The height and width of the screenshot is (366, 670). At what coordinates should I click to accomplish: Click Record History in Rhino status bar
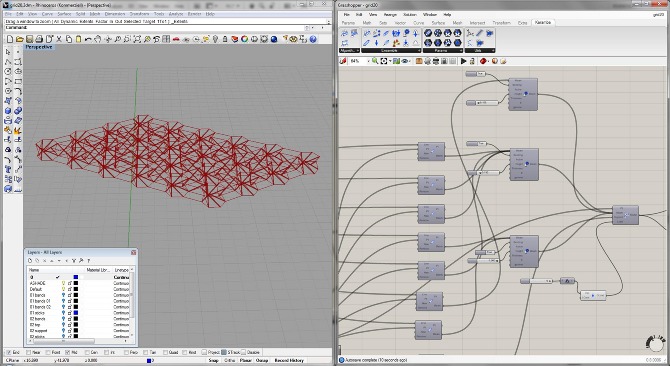coord(289,360)
